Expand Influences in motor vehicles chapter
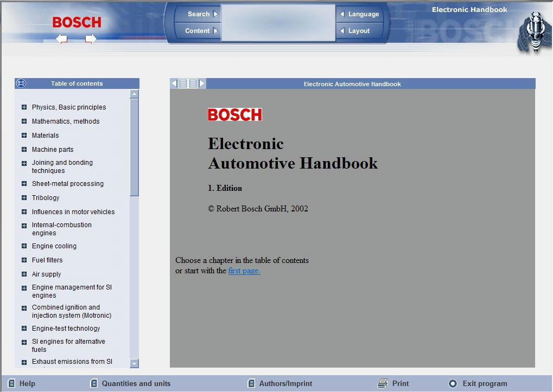 pos(24,211)
